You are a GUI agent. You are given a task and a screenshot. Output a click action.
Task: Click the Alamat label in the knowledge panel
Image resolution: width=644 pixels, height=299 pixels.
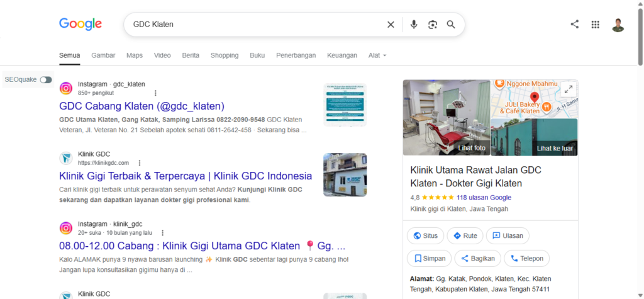(421, 279)
